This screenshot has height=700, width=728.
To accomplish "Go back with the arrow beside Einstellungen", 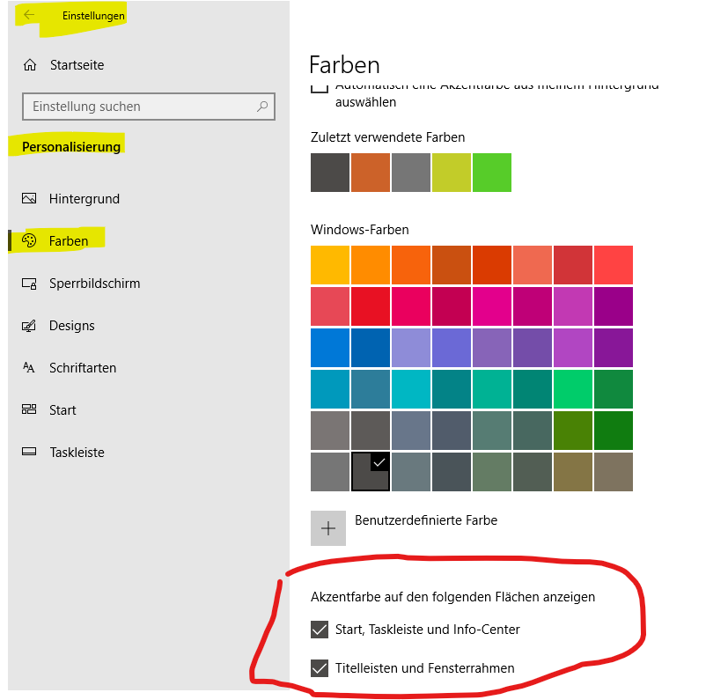I will [29, 15].
